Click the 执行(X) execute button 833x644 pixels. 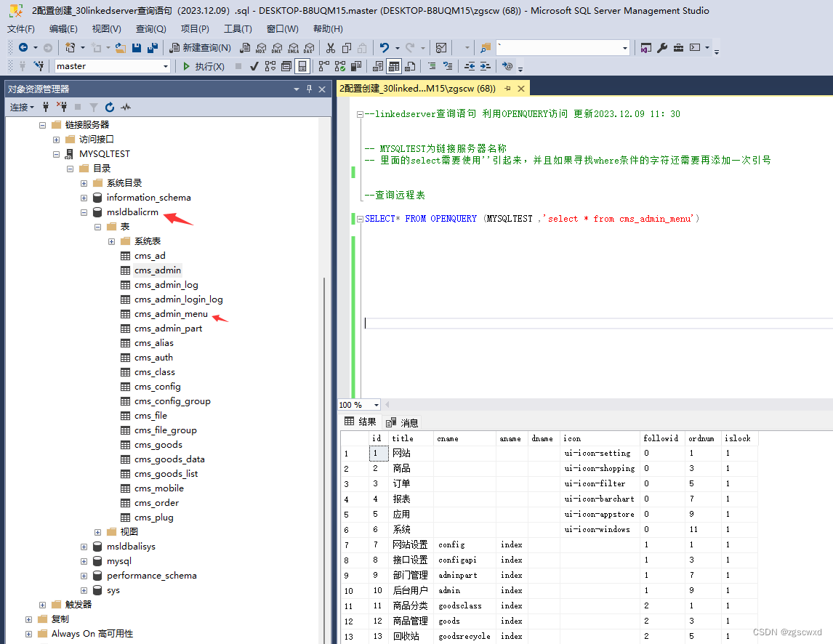[x=204, y=66]
